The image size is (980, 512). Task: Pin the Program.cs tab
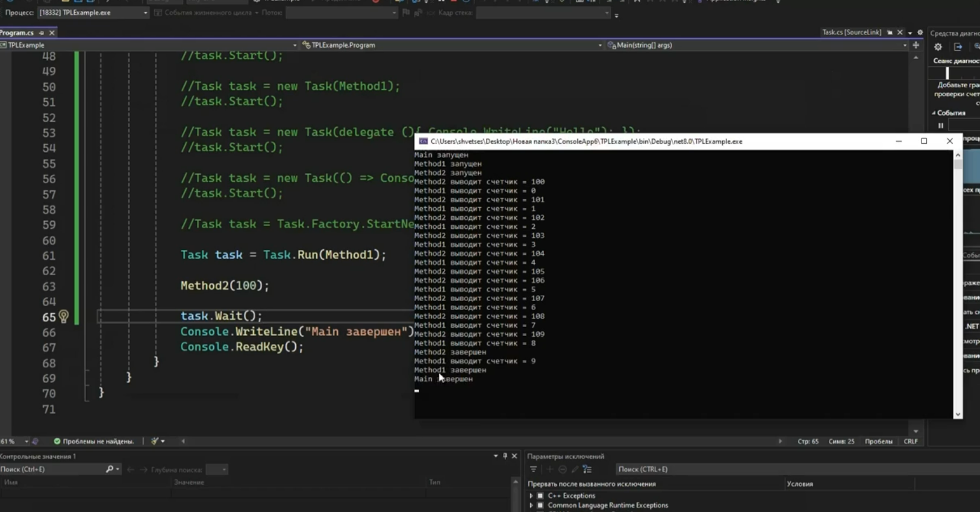tap(42, 33)
